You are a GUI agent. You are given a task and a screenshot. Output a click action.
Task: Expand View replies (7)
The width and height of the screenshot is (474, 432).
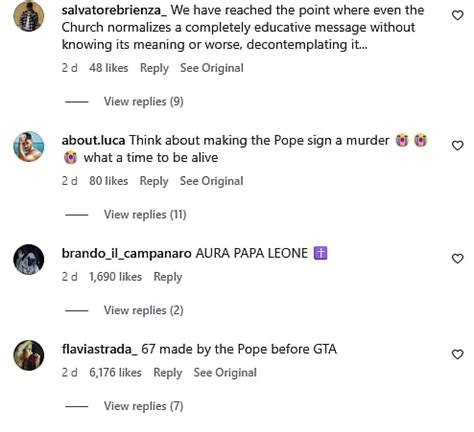144,406
